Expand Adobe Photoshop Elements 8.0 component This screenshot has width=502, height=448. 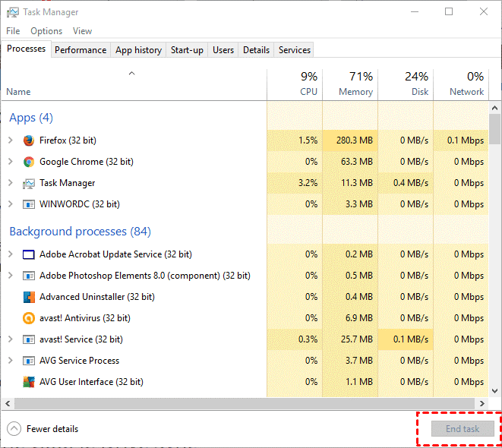[10, 276]
